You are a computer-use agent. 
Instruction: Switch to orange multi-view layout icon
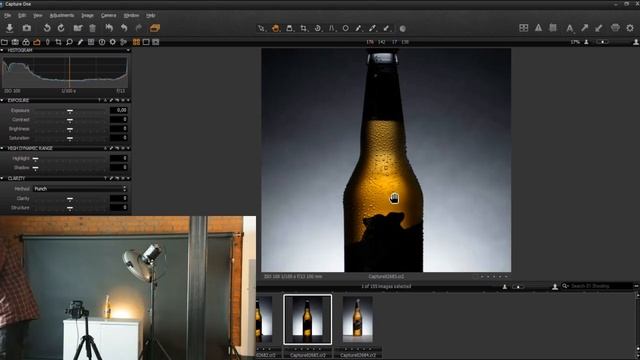click(x=136, y=42)
